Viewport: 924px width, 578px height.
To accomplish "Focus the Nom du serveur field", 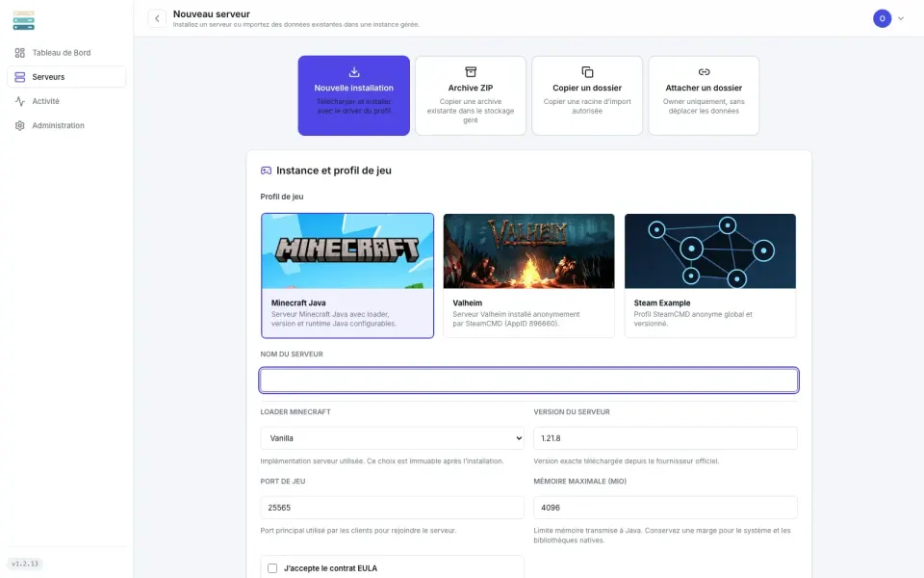I will coord(528,381).
